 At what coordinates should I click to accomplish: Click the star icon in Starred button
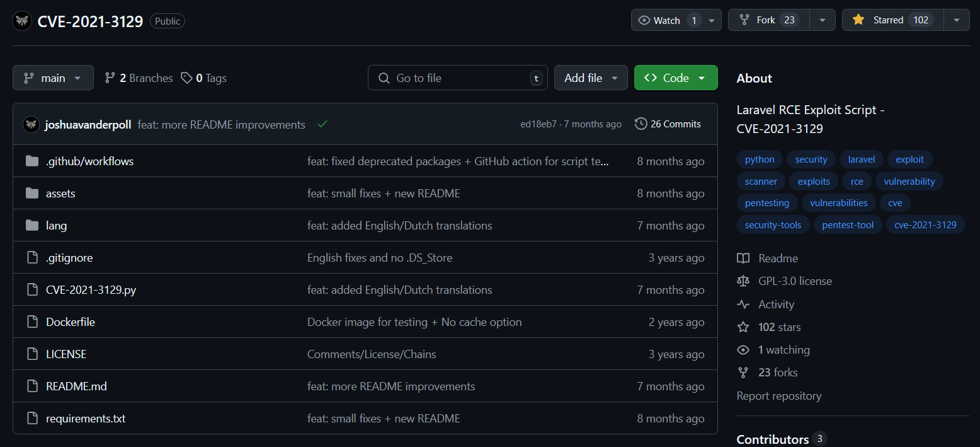click(x=858, y=20)
